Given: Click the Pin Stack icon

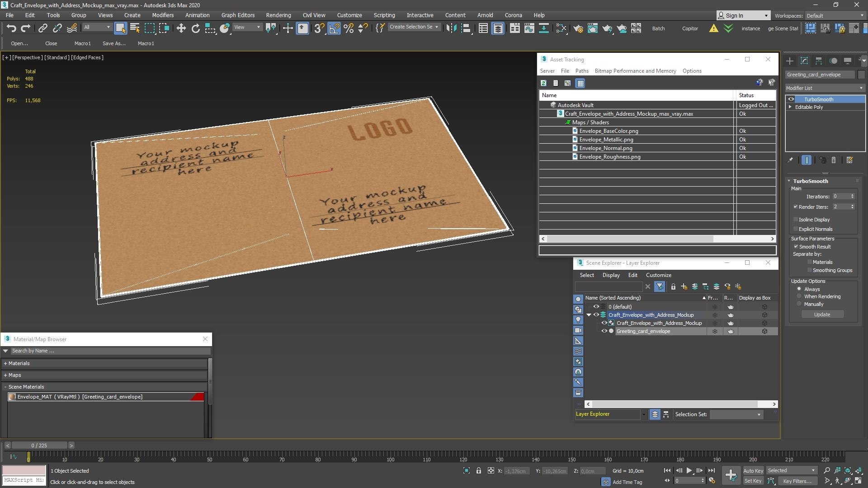Looking at the screenshot, I should tap(790, 160).
